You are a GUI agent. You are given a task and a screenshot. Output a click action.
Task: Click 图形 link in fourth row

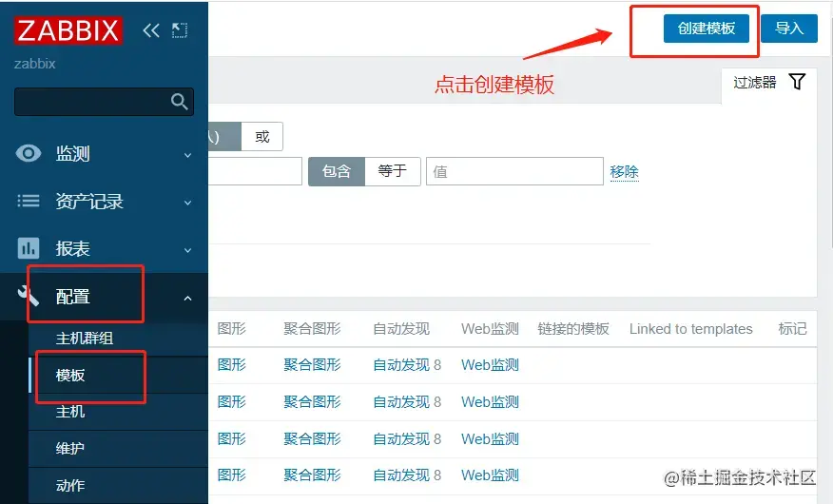tap(232, 475)
